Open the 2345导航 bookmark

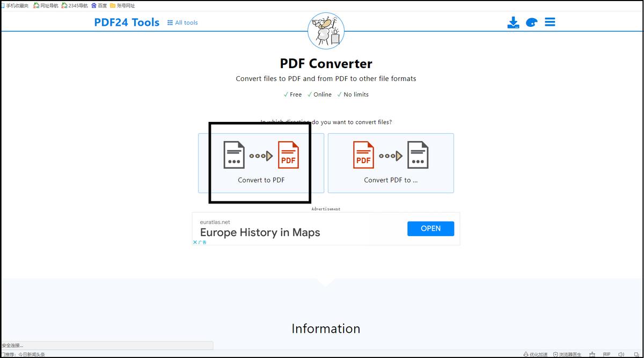(75, 5)
